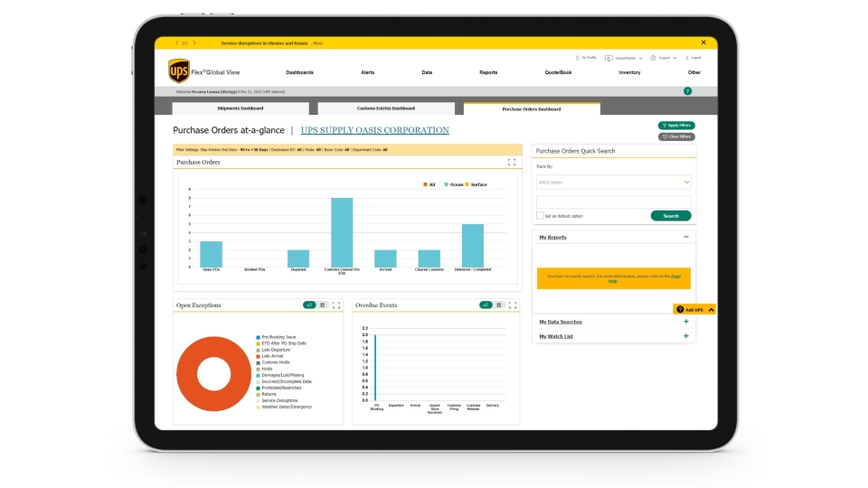Viewport: 868px width, 488px height.
Task: Click Prohibited/Restricted legend entry
Action: click(x=278, y=388)
